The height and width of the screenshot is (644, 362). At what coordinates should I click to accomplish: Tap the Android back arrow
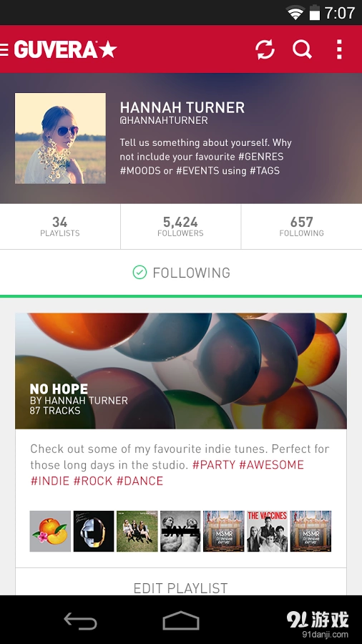[x=80, y=620]
